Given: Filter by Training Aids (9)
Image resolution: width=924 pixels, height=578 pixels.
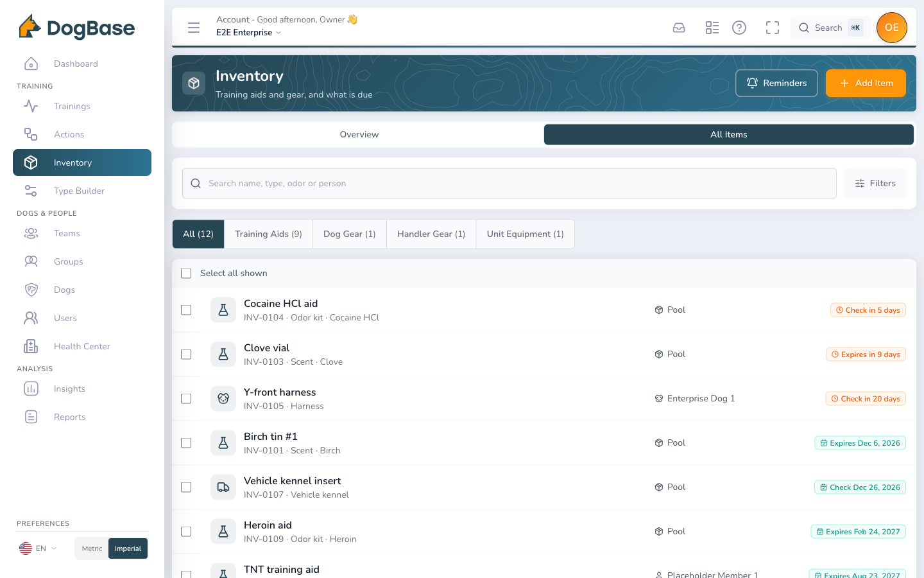Looking at the screenshot, I should (268, 234).
